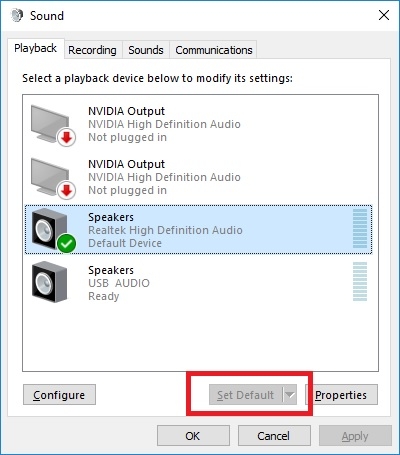Open the Set Default dropdown arrow
Screen dimensions: 400x455
(290, 395)
